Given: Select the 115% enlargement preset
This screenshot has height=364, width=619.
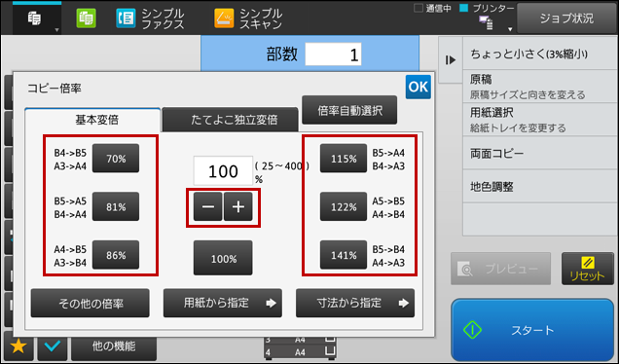Looking at the screenshot, I should (x=344, y=159).
